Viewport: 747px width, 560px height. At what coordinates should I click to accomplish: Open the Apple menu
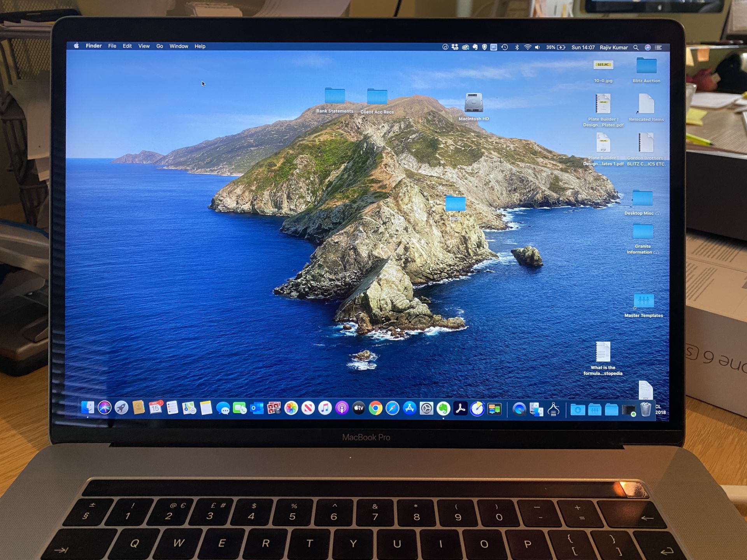[x=77, y=46]
